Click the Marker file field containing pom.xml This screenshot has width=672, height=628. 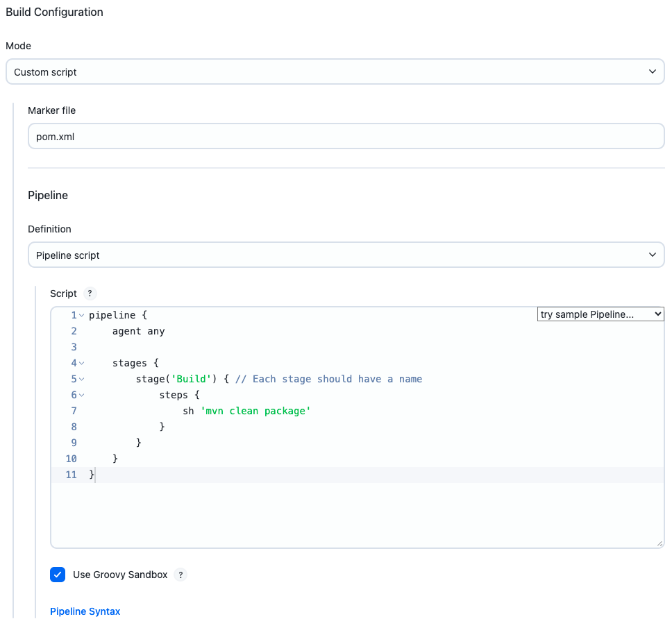346,136
